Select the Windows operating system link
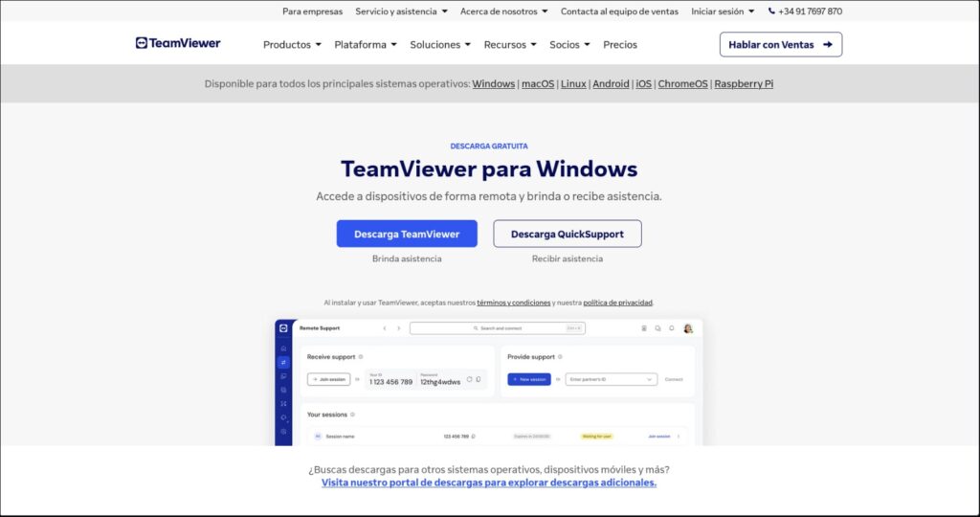Image resolution: width=980 pixels, height=517 pixels. [494, 83]
